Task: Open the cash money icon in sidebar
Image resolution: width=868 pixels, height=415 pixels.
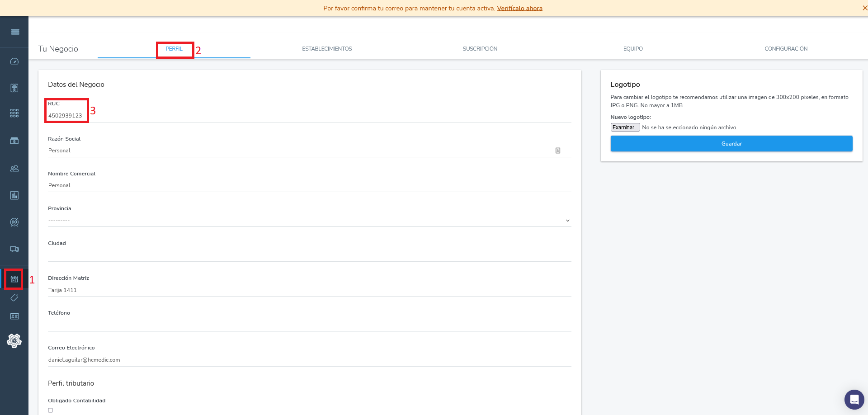Action: coord(14,141)
